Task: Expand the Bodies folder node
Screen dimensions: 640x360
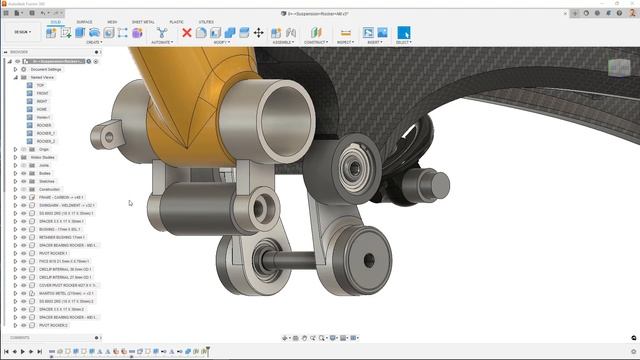Action: pyautogui.click(x=16, y=173)
